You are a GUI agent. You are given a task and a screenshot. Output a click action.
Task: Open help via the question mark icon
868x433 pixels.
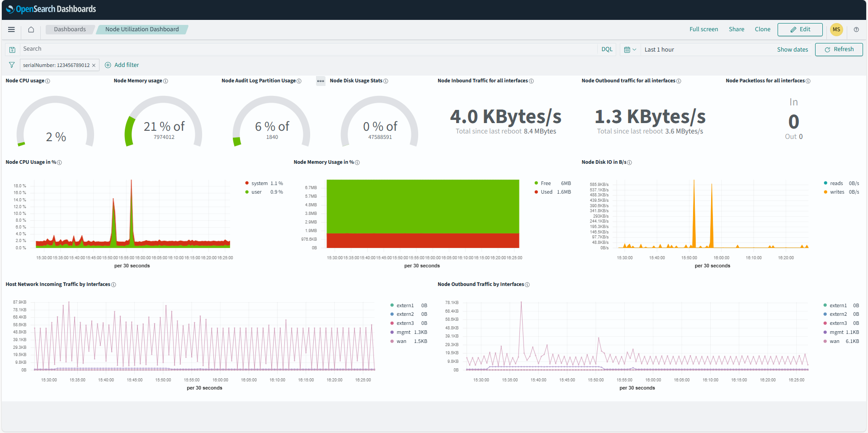(856, 29)
